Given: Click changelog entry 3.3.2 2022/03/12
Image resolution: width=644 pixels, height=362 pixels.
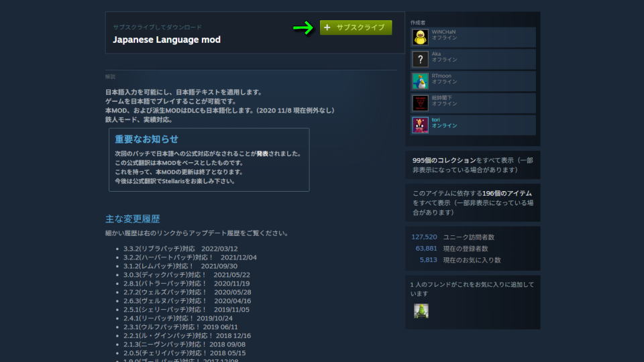Looking at the screenshot, I should 180,249.
